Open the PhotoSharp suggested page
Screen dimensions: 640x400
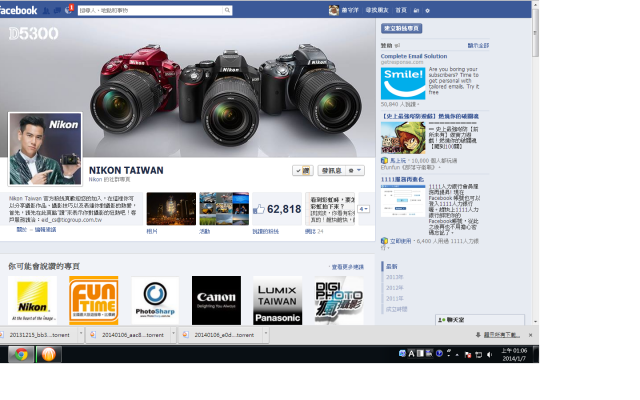pos(155,300)
